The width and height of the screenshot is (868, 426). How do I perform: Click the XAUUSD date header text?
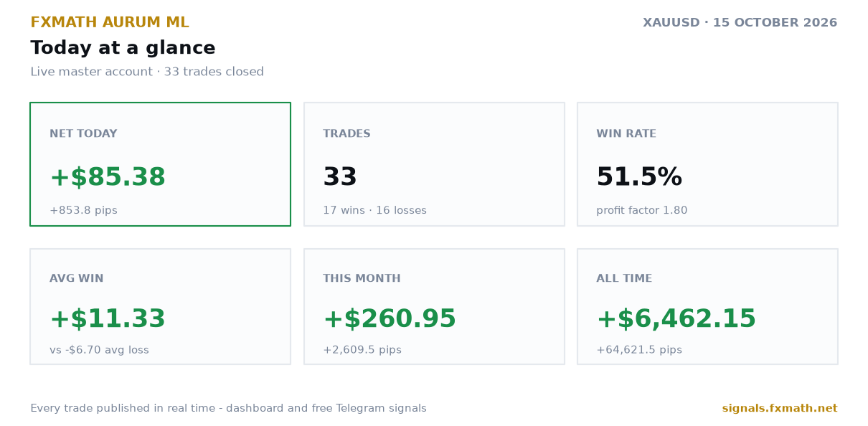740,23
